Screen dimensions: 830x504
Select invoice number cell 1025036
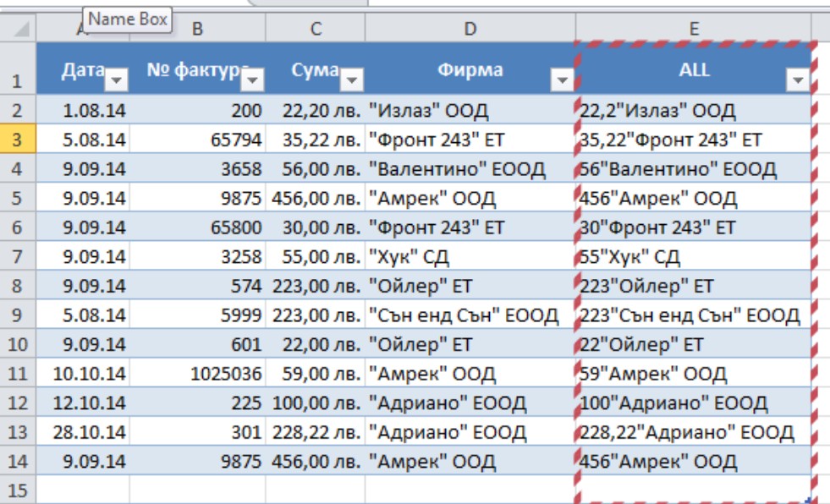click(x=197, y=374)
